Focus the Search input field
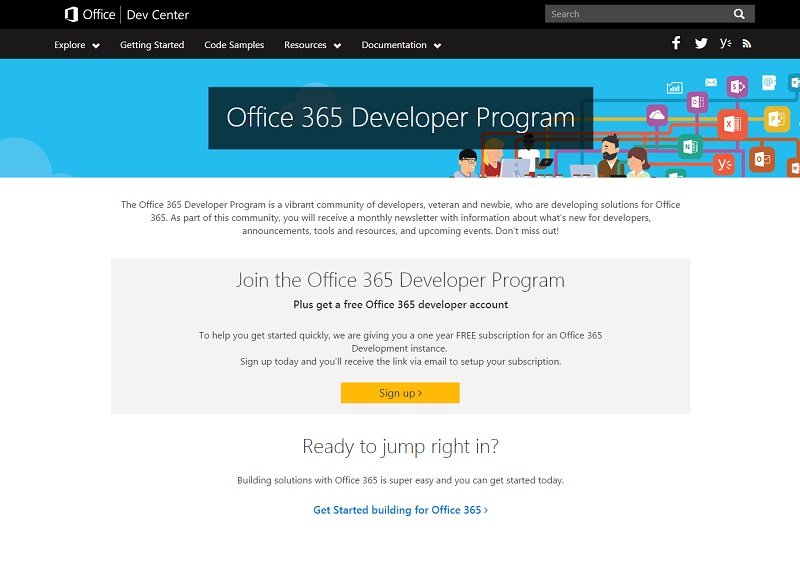Screen dimensions: 800x563 click(x=640, y=14)
